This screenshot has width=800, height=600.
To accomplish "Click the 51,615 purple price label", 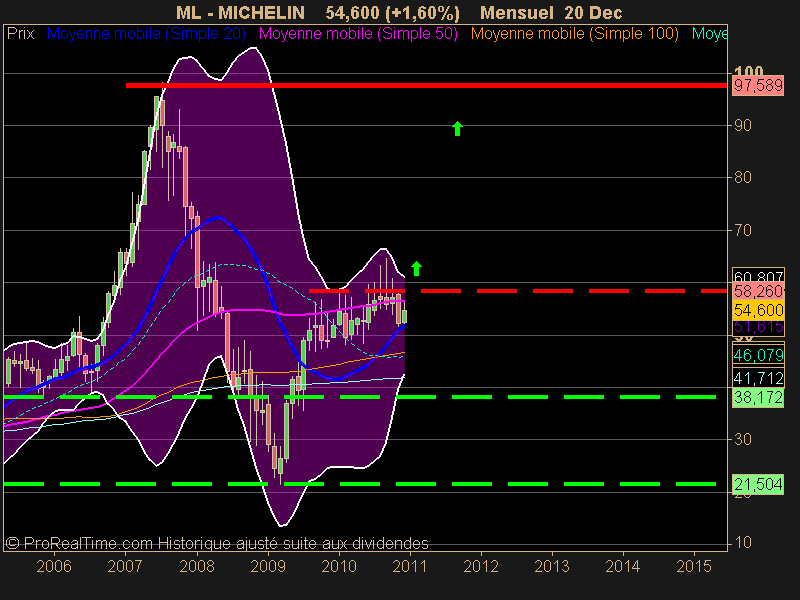I will (758, 327).
